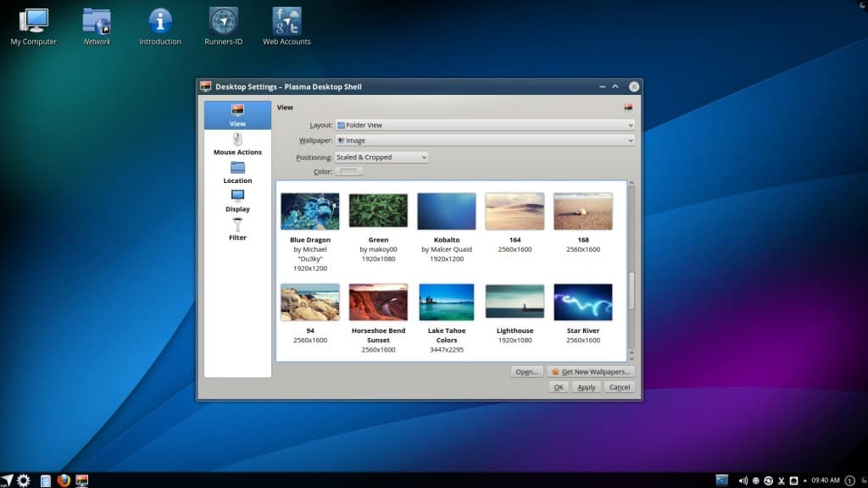Expand the Positioning combo box

(381, 157)
